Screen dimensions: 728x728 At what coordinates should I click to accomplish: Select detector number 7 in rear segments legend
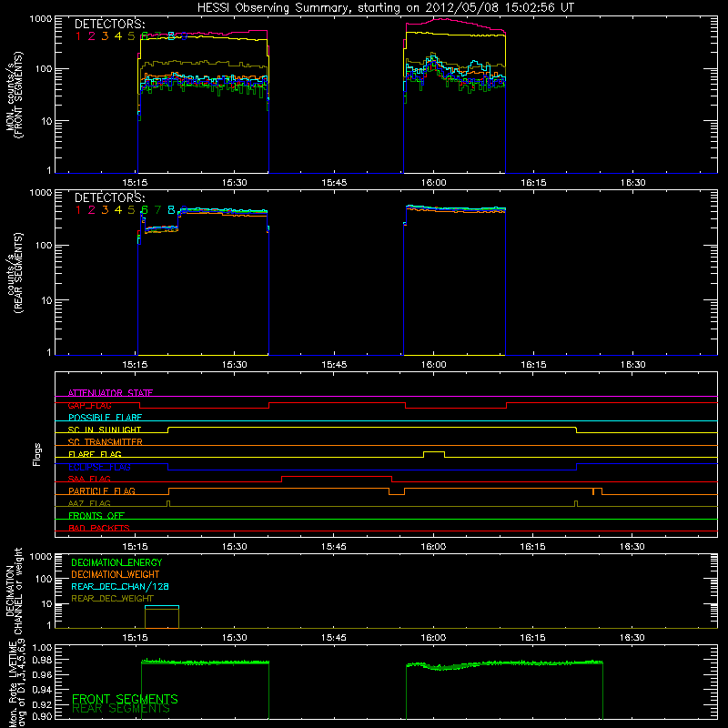click(157, 210)
